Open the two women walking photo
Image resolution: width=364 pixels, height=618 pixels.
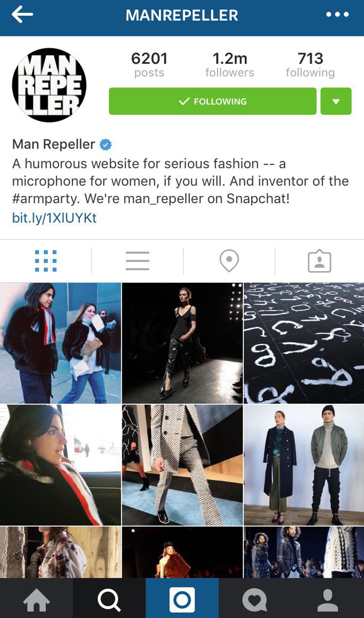[x=61, y=343]
